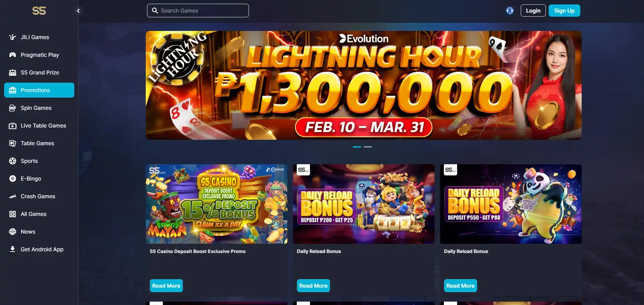
Task: Open JILI Games crown icon
Action: 13,37
